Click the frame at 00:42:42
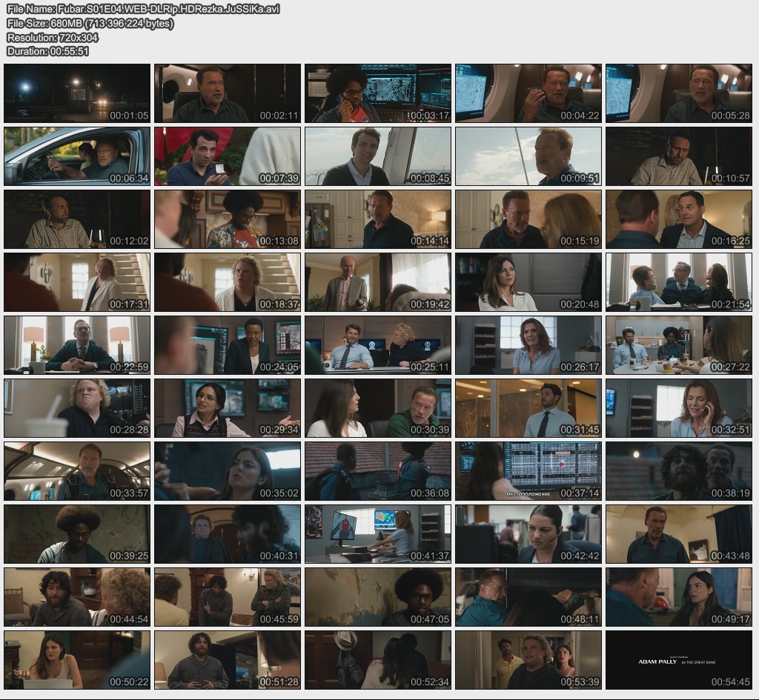 point(528,534)
